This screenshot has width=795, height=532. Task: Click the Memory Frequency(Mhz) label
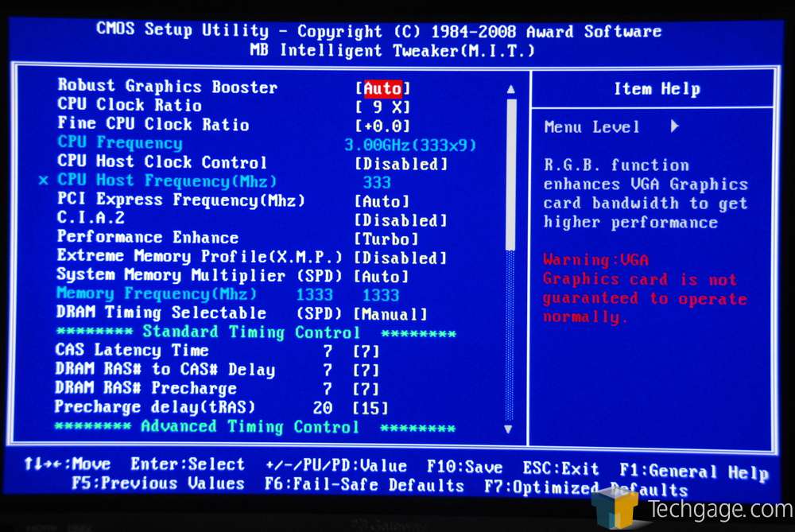click(x=157, y=293)
